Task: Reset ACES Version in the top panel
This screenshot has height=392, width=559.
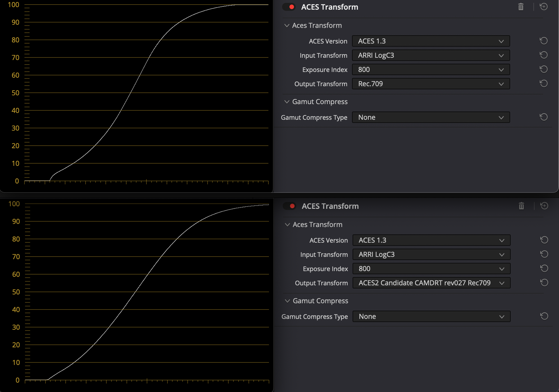Action: point(544,41)
